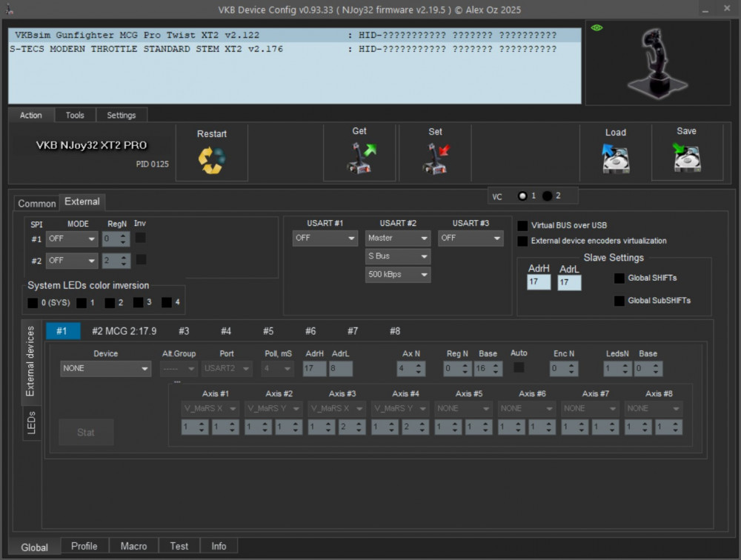The width and height of the screenshot is (741, 560).
Task: Open the USART #2 Master dropdown
Action: click(398, 239)
